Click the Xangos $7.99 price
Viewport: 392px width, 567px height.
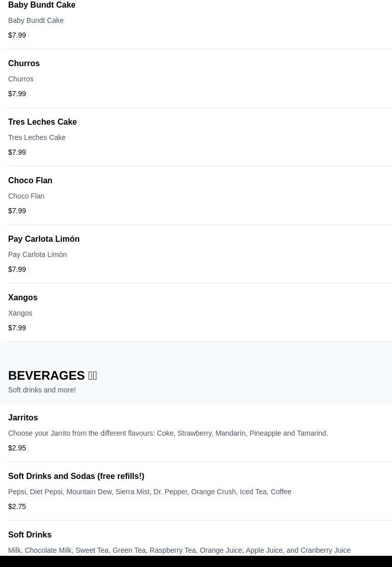point(17,328)
